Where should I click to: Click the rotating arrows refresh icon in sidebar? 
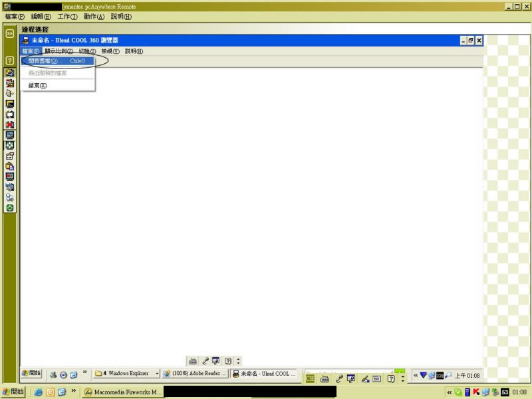pyautogui.click(x=10, y=114)
